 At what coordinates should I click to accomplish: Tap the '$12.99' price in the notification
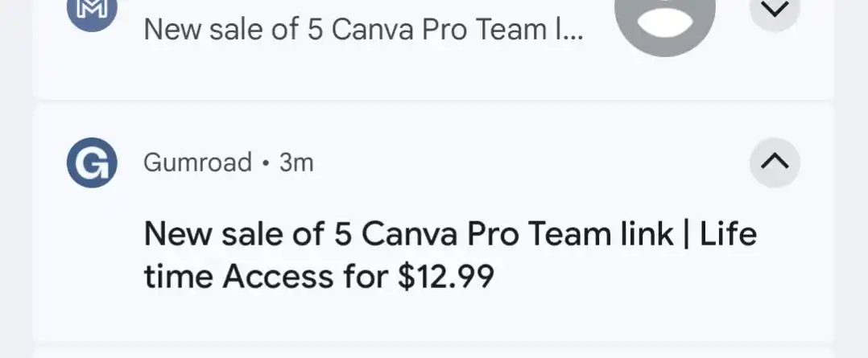(x=446, y=278)
